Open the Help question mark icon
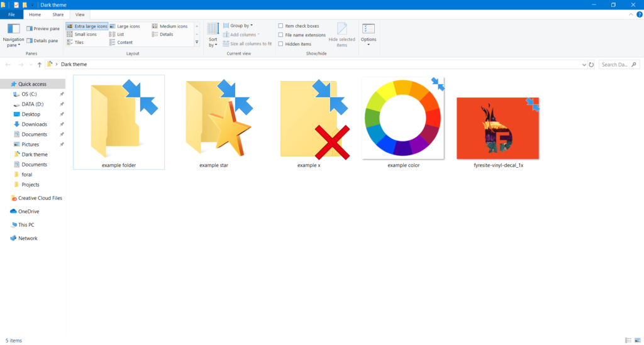644x345 pixels. 639,14
